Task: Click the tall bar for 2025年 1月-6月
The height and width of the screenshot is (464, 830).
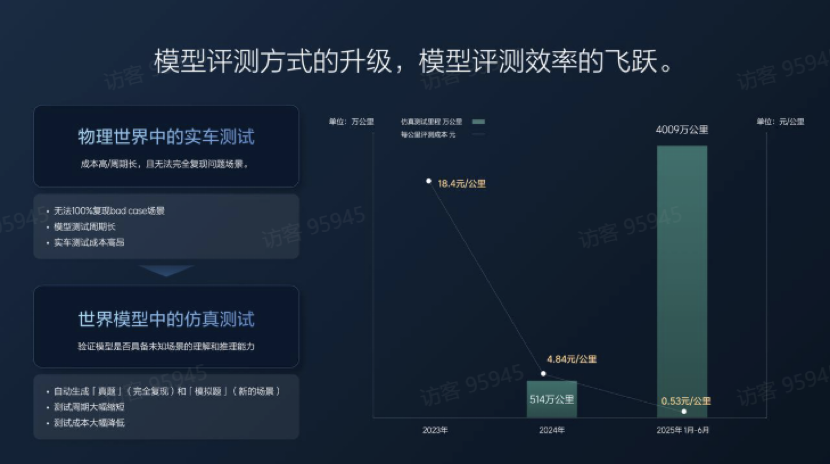Action: coord(682,281)
